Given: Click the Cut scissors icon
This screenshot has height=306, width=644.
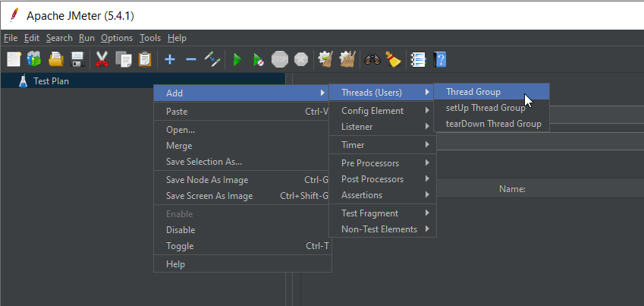Looking at the screenshot, I should point(102,60).
